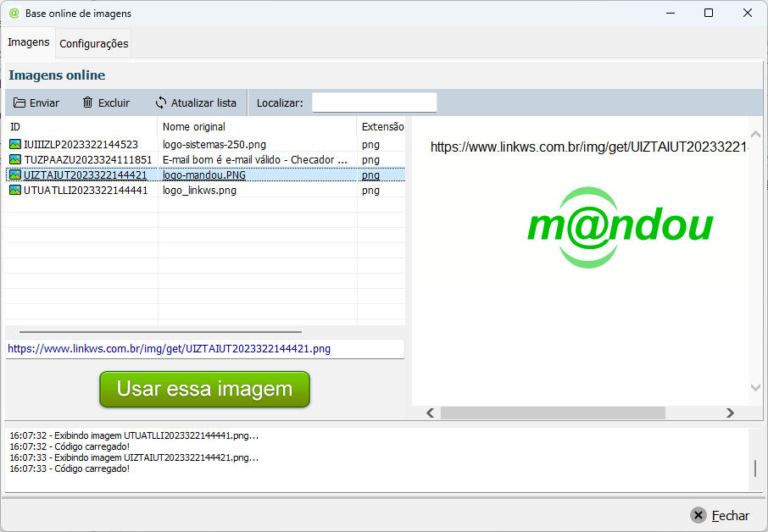Click log line Exibindo imagem UTUATLLI2023322144441.png
The width and height of the screenshot is (768, 532).
click(x=134, y=435)
